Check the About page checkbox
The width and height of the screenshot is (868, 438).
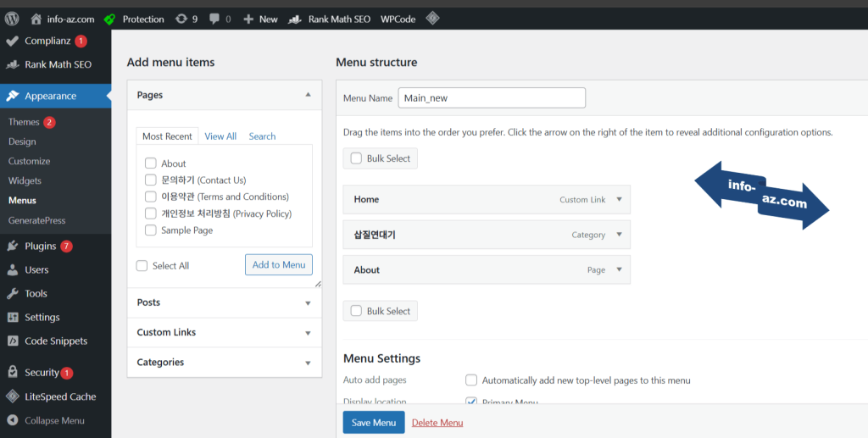click(150, 164)
